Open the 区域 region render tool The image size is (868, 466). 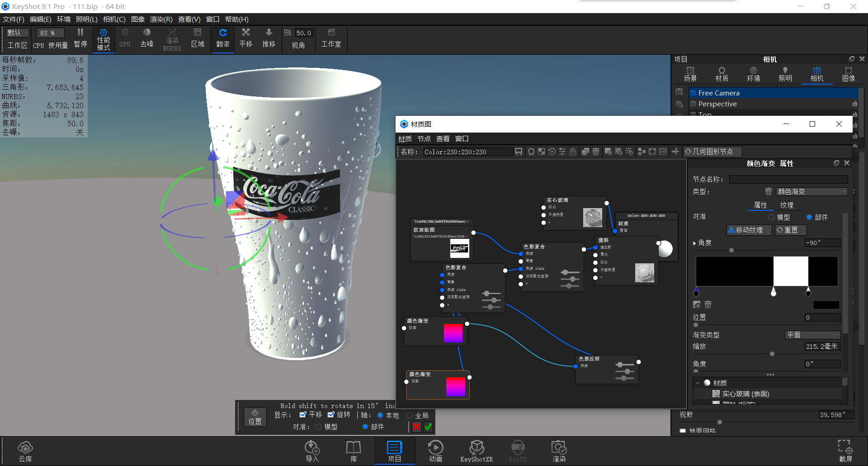click(x=198, y=38)
